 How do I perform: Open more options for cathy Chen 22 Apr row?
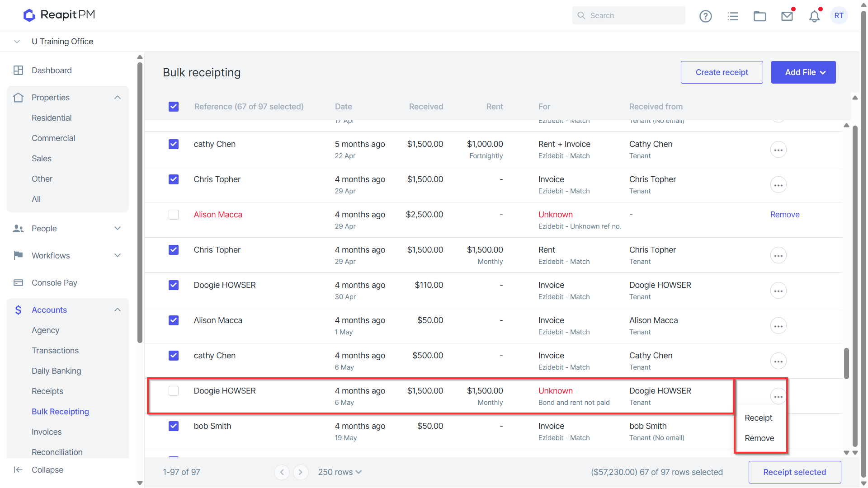pos(778,150)
